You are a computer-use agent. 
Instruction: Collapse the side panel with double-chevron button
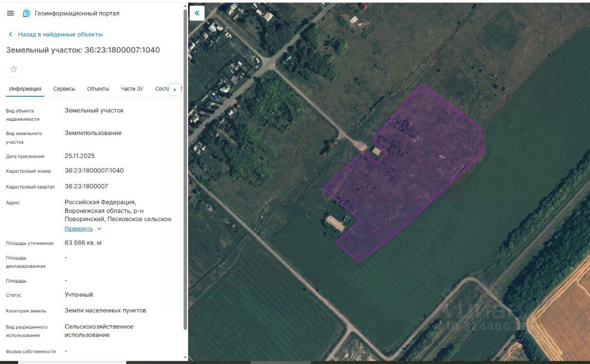197,13
